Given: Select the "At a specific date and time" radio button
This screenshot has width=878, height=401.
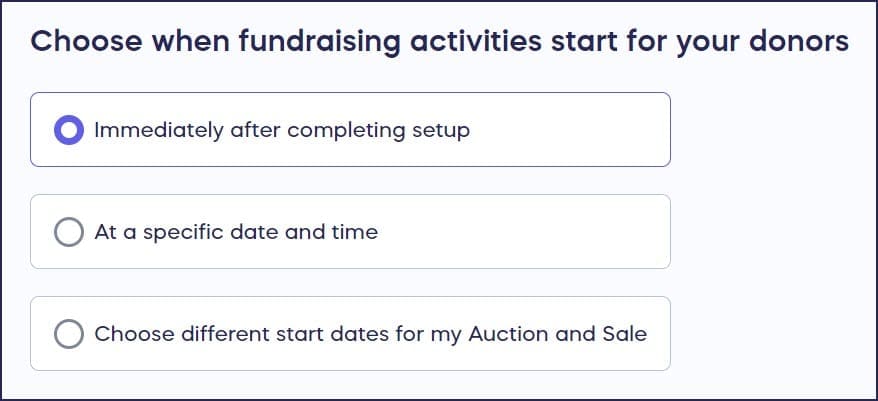Looking at the screenshot, I should [x=68, y=232].
